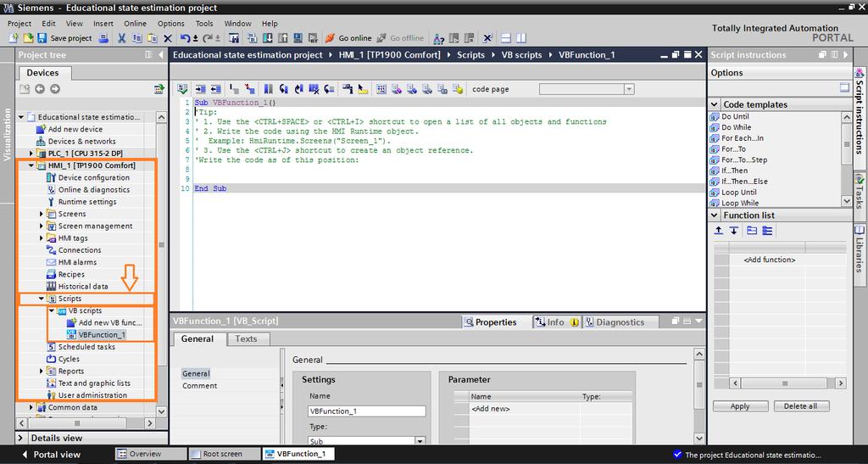The height and width of the screenshot is (464, 868).
Task: Click the Copy icon in main toolbar
Action: tap(136, 38)
